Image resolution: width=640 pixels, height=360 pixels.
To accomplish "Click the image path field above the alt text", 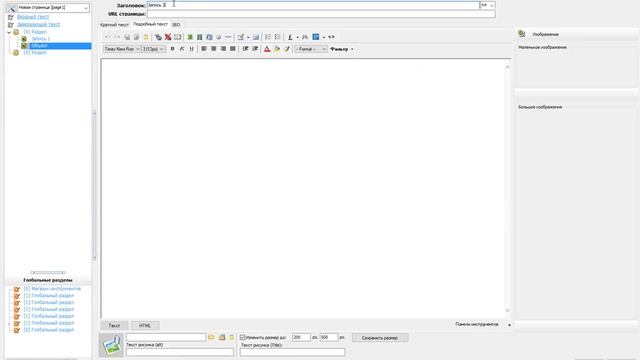I will point(166,338).
